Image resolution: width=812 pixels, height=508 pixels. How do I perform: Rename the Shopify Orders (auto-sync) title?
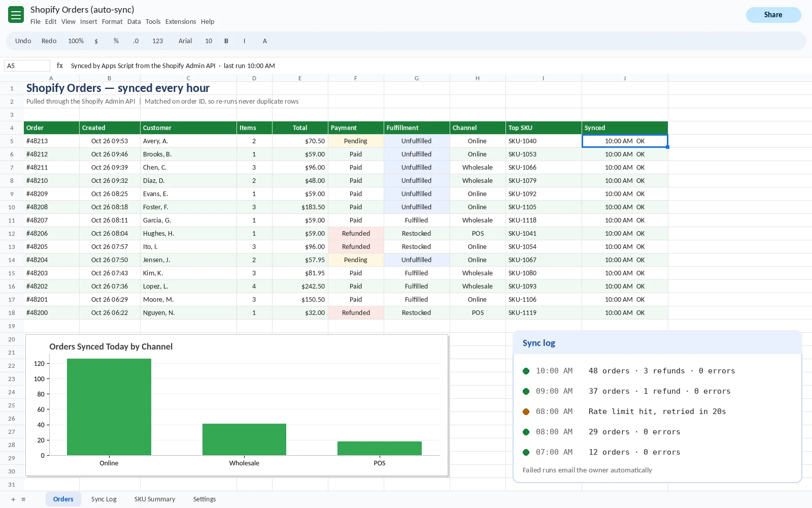[82, 10]
